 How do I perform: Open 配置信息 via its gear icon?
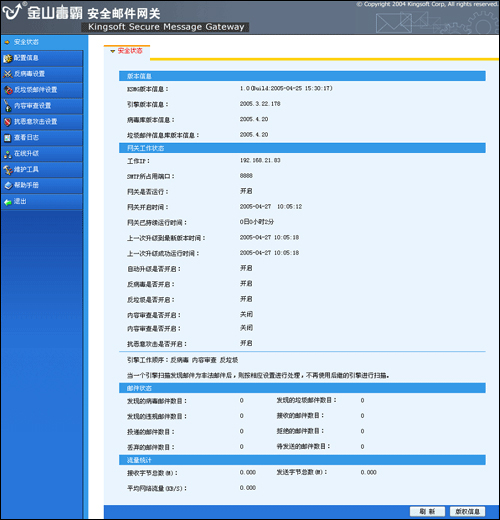tap(7, 59)
